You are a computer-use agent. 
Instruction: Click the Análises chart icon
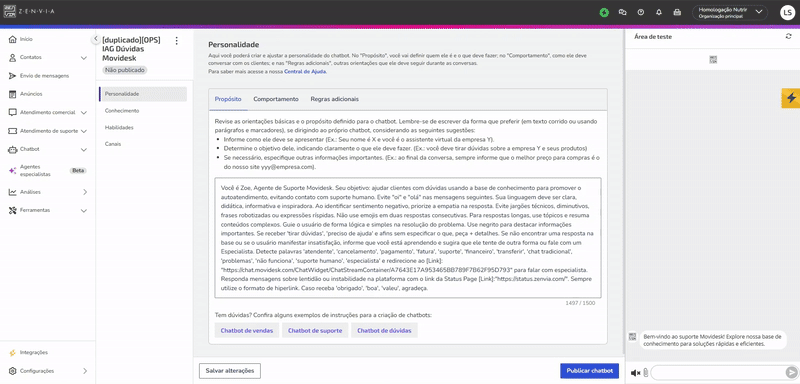point(12,192)
